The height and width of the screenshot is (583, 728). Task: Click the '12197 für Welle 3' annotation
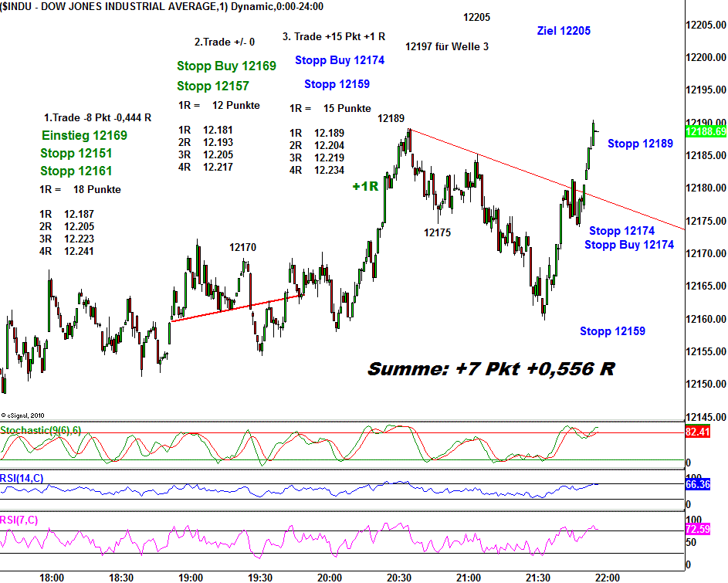click(447, 46)
